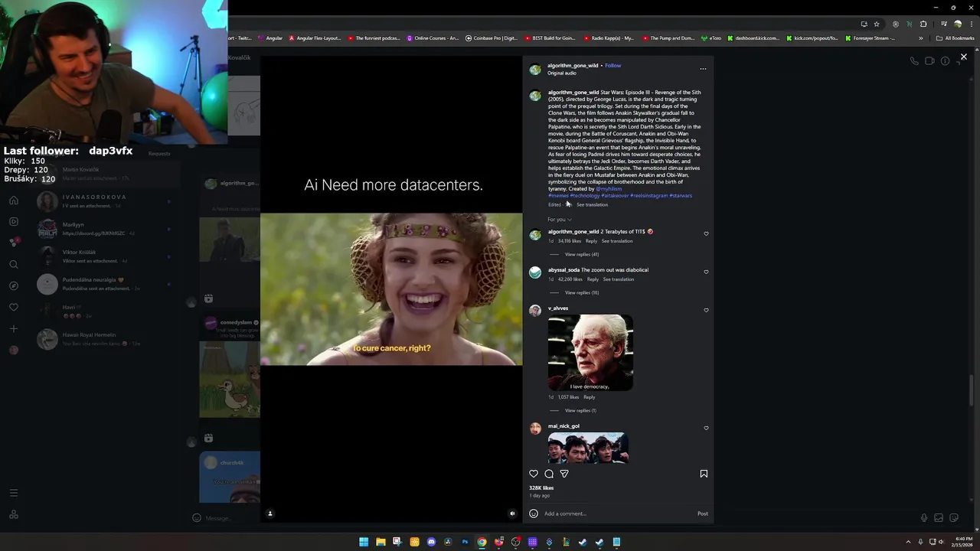
Task: Open Explore compass icon in sidebar
Action: (x=13, y=286)
